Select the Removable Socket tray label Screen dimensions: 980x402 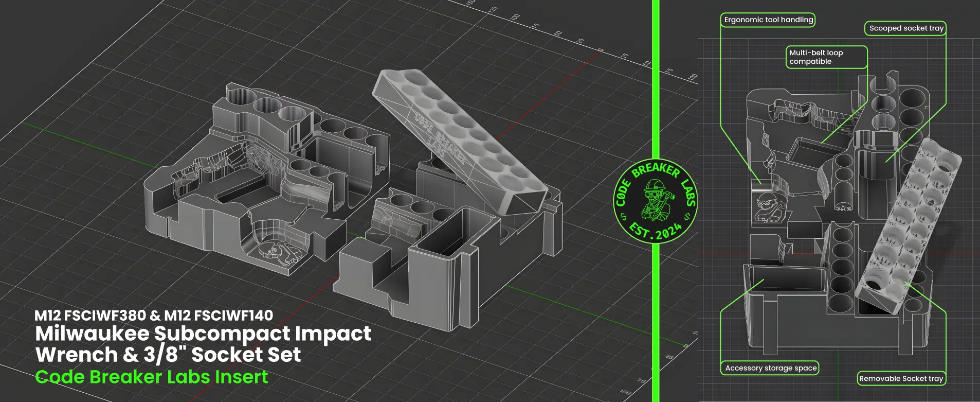coord(901,378)
